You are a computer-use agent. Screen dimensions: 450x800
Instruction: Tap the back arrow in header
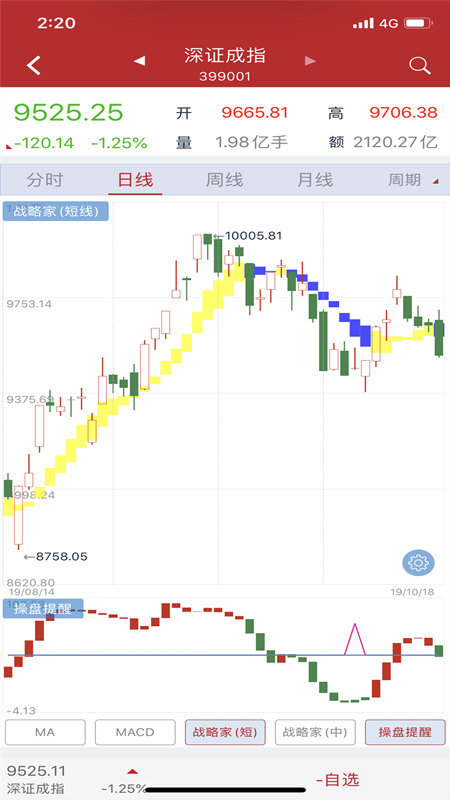[34, 66]
